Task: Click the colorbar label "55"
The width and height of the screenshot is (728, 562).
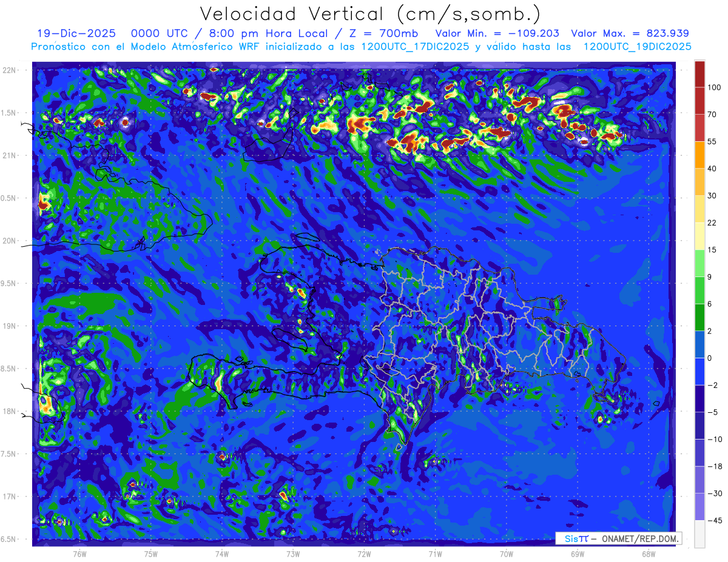Action: (x=712, y=141)
